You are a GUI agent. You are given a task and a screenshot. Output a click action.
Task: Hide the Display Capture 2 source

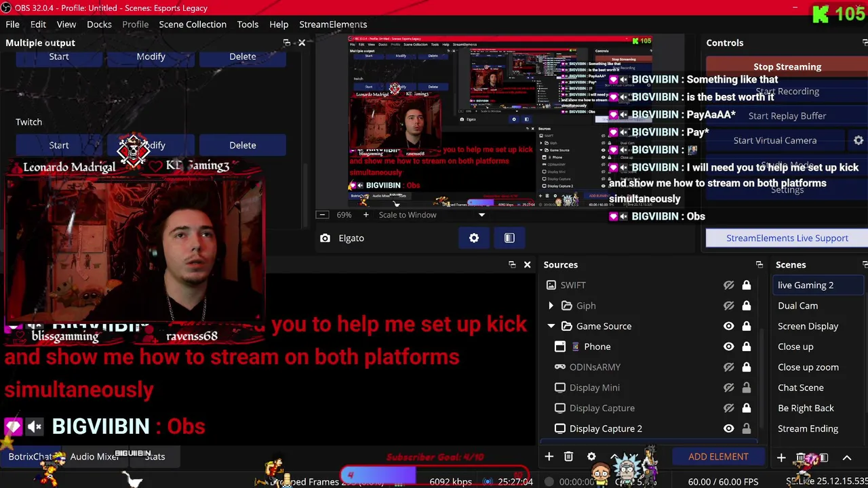[x=729, y=428]
